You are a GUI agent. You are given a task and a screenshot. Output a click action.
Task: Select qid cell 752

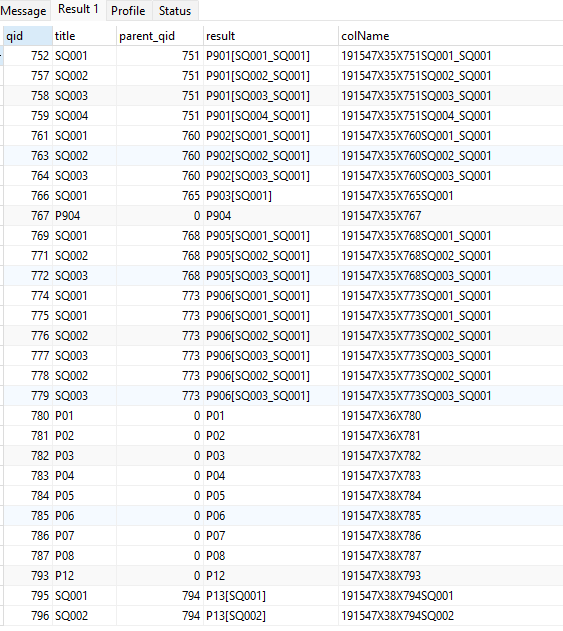click(x=28, y=56)
